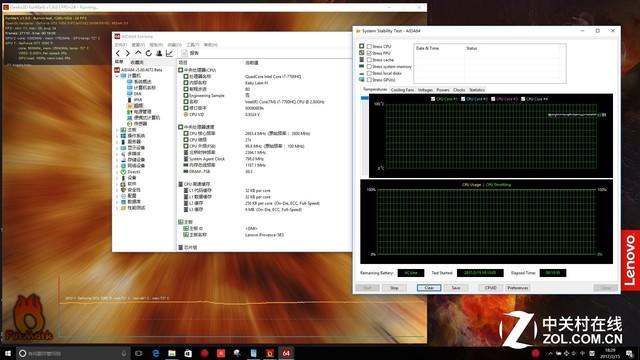This screenshot has width=640, height=360.
Task: Click the Status column header in log
Action: coord(471,48)
